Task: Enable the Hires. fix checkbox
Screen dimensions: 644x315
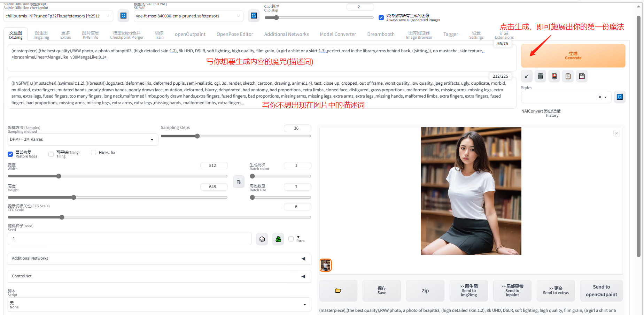Action: (93, 152)
